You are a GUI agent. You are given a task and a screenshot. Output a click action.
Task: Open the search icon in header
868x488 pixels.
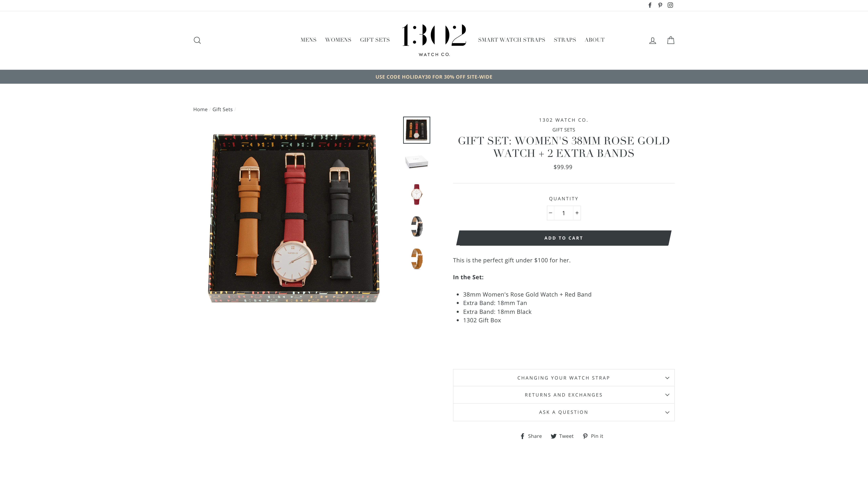click(x=197, y=40)
